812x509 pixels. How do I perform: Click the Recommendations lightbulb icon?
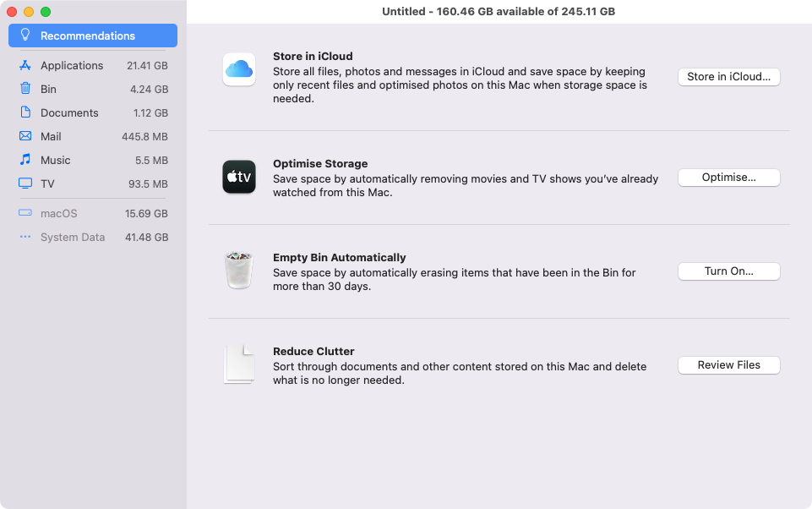(25, 35)
